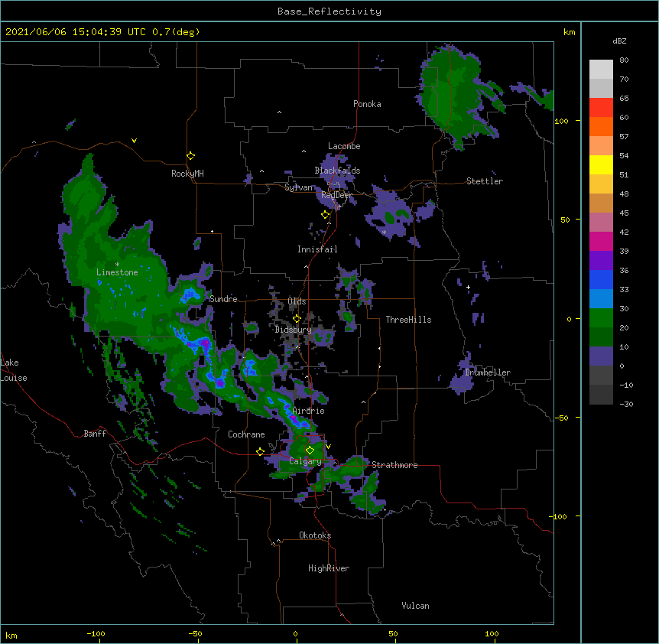Viewport: 659px width, 644px height.
Task: Click the Lacombe city label
Action: (344, 146)
